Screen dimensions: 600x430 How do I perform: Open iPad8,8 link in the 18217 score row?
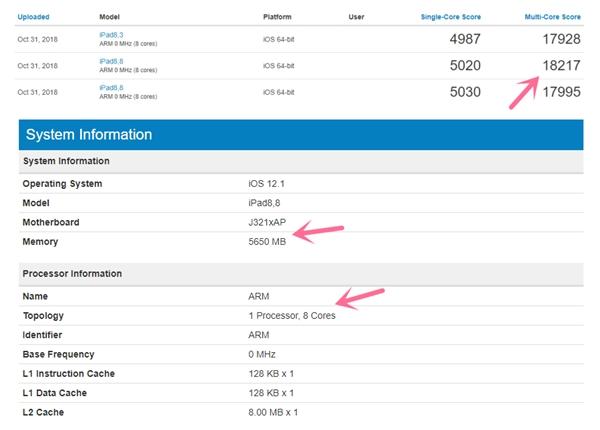111,61
